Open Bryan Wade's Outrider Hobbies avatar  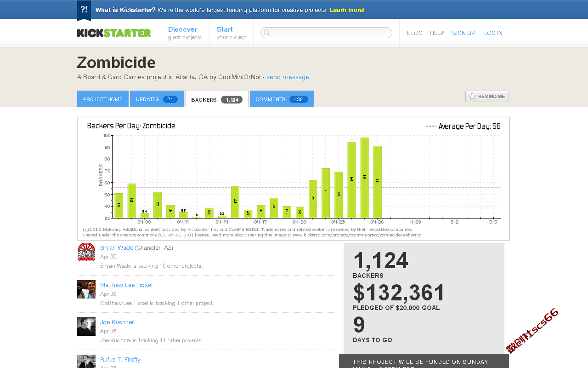pos(86,252)
